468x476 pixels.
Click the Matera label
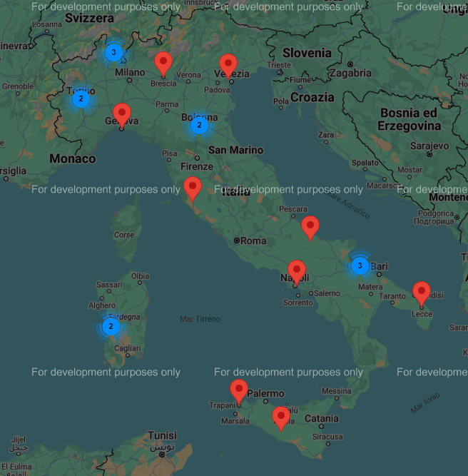coord(370,287)
